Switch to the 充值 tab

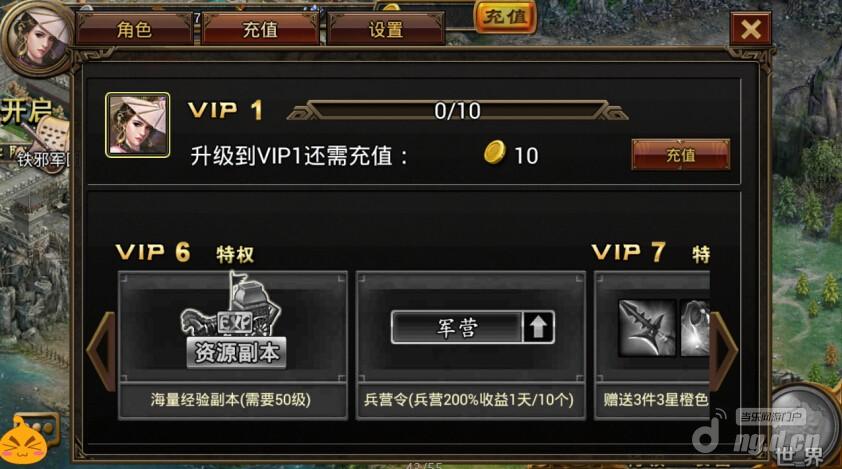click(x=260, y=29)
